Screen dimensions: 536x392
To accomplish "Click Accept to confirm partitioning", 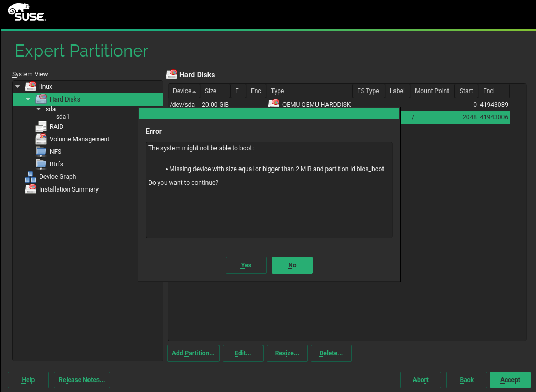I will click(x=510, y=380).
